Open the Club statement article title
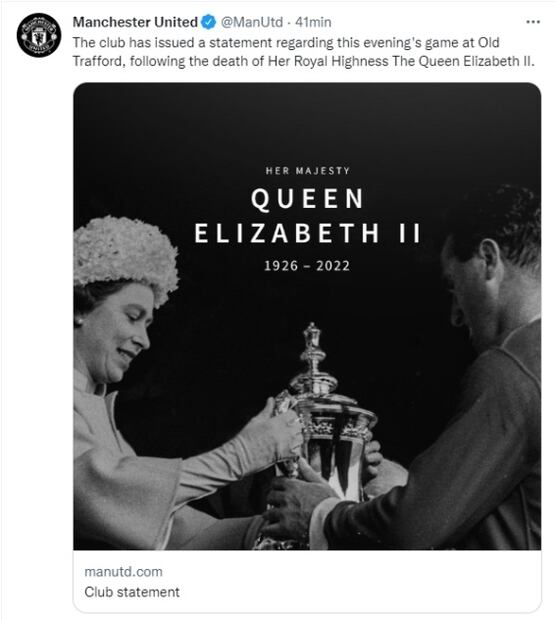The image size is (556, 620). tap(132, 592)
